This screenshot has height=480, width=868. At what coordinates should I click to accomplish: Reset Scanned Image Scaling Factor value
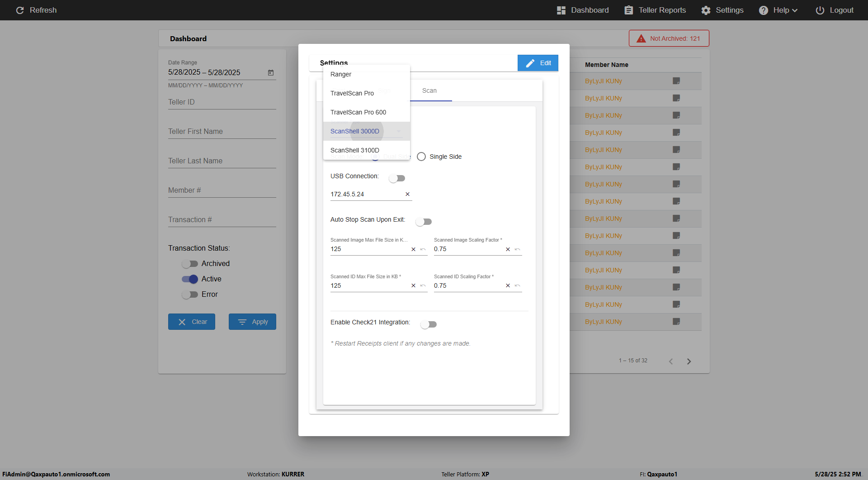[518, 249]
